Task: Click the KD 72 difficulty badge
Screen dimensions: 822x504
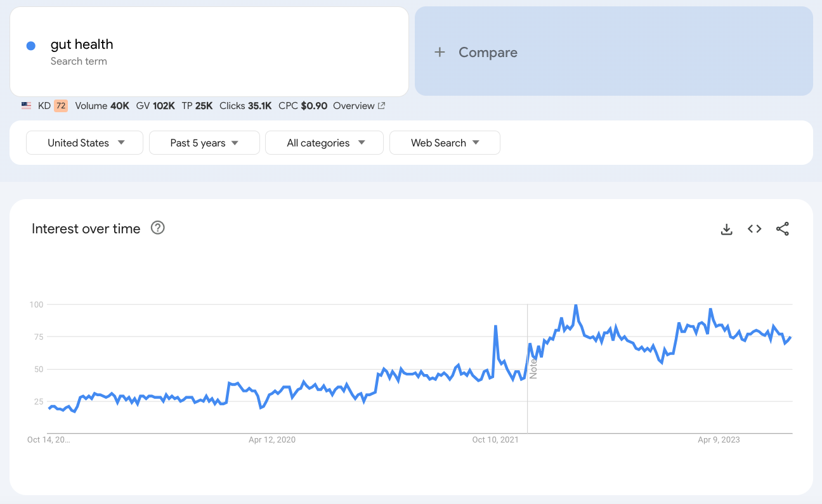Action: click(x=61, y=105)
